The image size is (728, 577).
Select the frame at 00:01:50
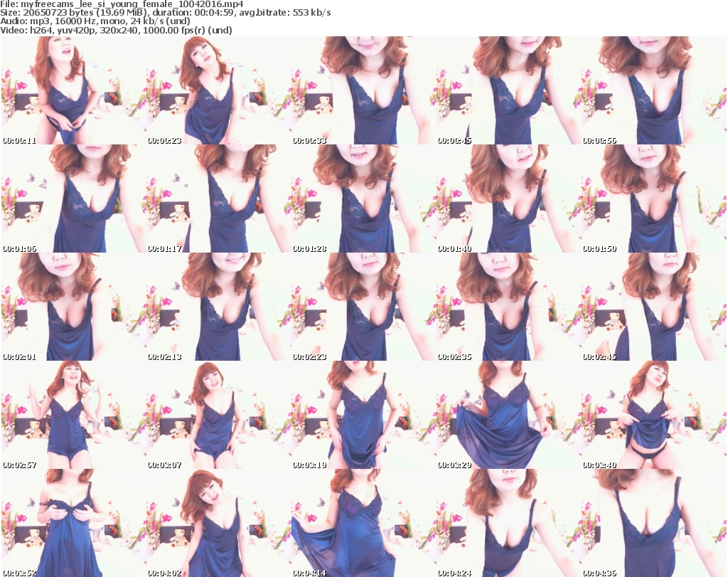(654, 198)
